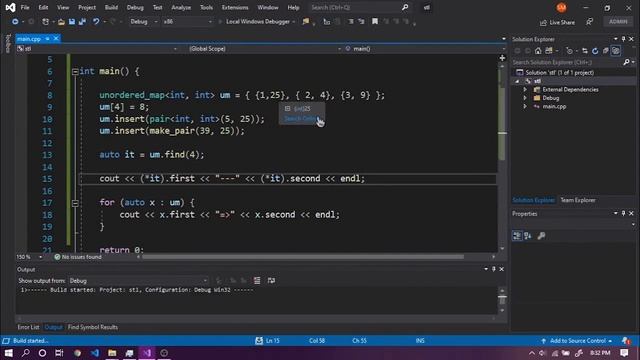The image size is (640, 360).
Task: Open the Windows Start menu
Action: (9, 353)
